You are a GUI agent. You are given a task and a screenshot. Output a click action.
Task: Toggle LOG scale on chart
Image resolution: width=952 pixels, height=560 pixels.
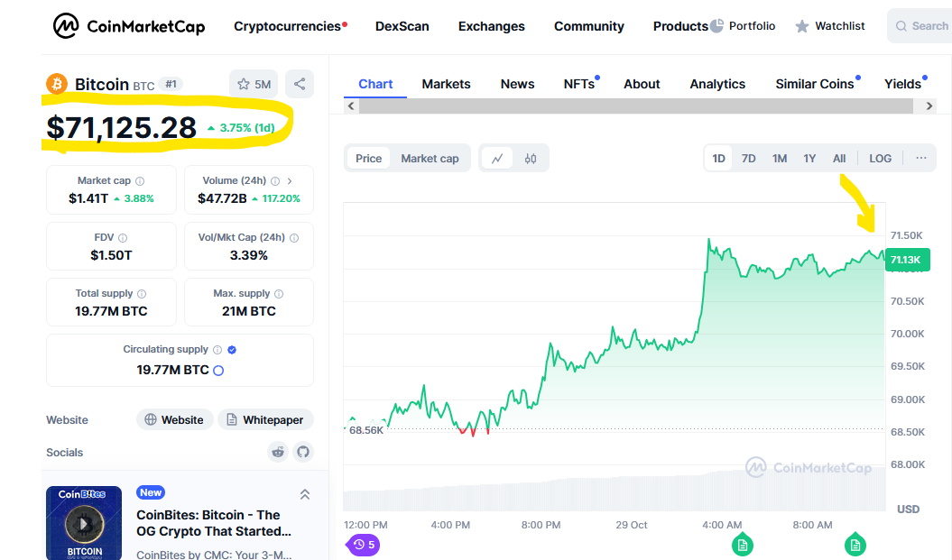click(881, 159)
